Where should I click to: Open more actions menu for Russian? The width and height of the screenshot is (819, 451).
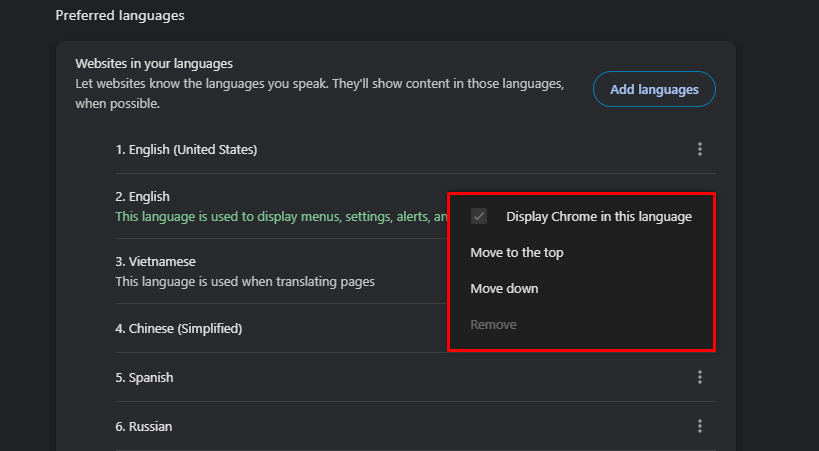pyautogui.click(x=699, y=426)
